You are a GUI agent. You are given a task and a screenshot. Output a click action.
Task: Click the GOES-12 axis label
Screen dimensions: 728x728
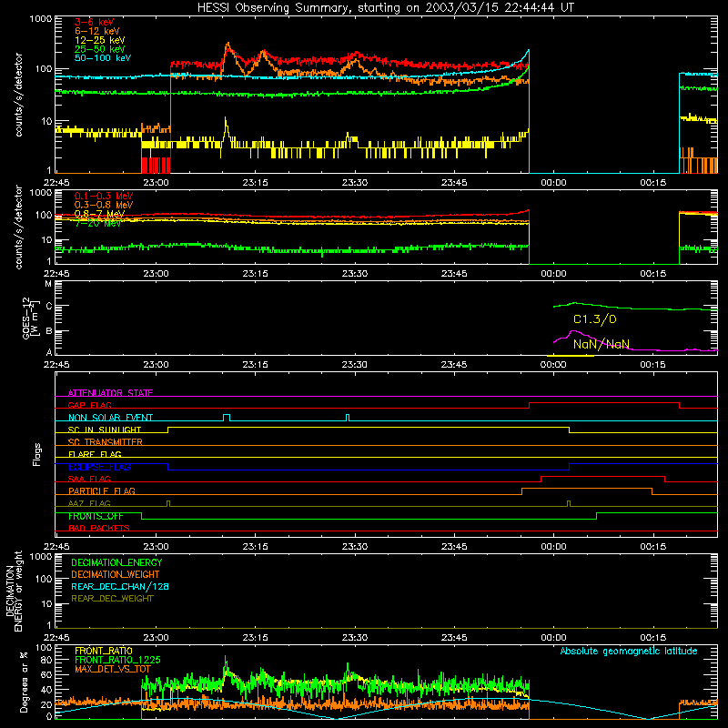pos(27,318)
